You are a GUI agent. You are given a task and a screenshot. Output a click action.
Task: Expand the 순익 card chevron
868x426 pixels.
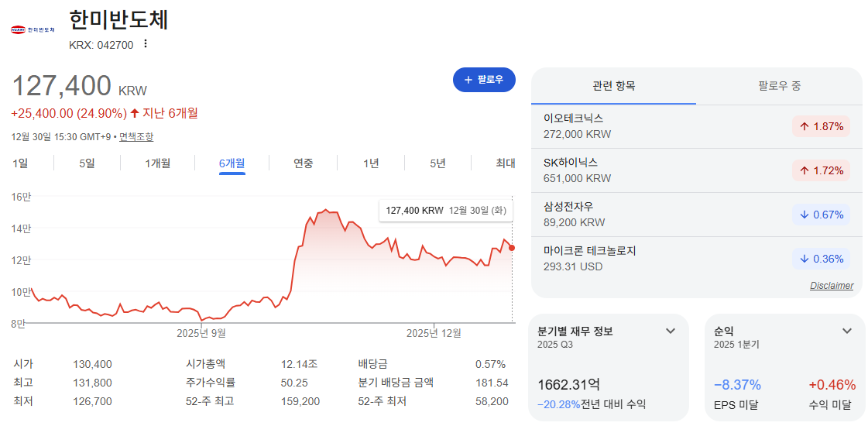[847, 332]
